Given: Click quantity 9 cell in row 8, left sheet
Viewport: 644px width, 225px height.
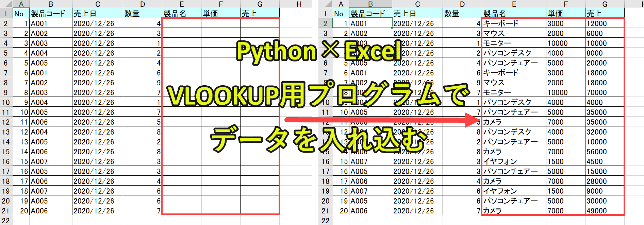Looking at the screenshot, I should (143, 83).
